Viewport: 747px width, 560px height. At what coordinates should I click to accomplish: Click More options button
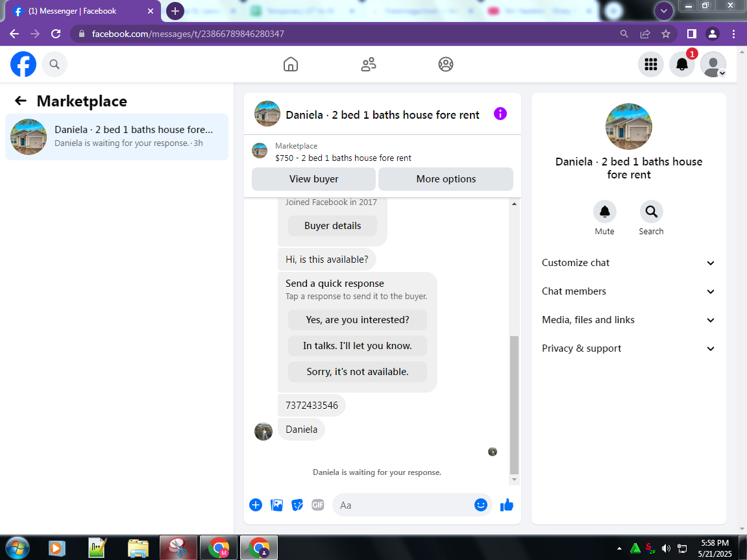point(446,179)
